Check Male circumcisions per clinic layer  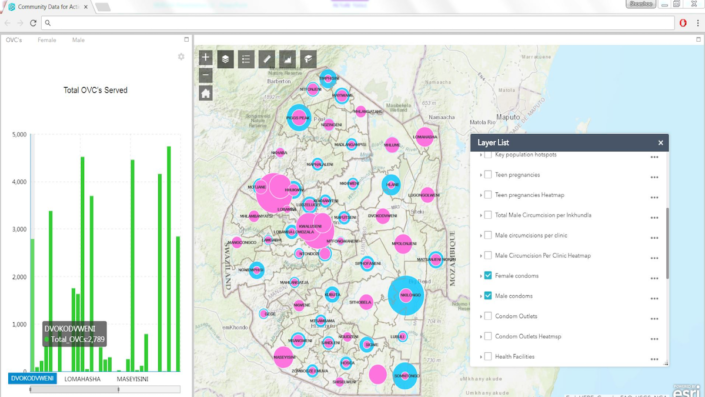click(488, 235)
